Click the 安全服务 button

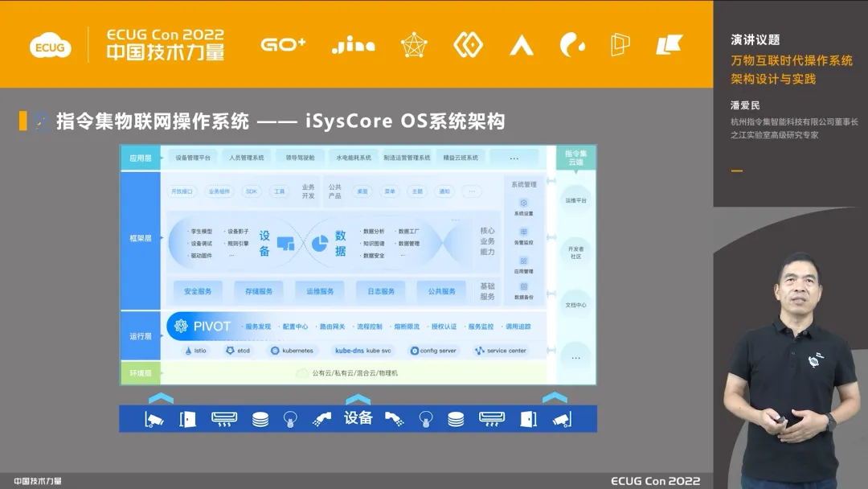point(198,291)
